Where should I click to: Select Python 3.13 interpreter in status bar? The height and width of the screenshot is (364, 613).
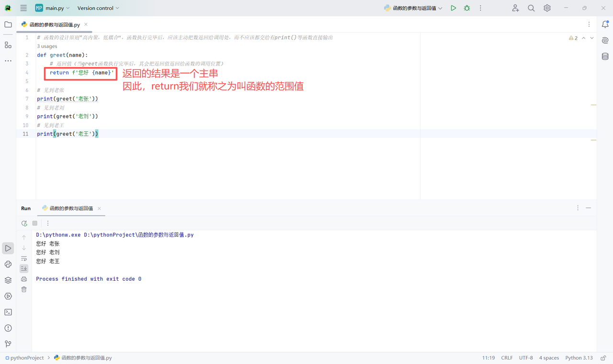point(579,358)
